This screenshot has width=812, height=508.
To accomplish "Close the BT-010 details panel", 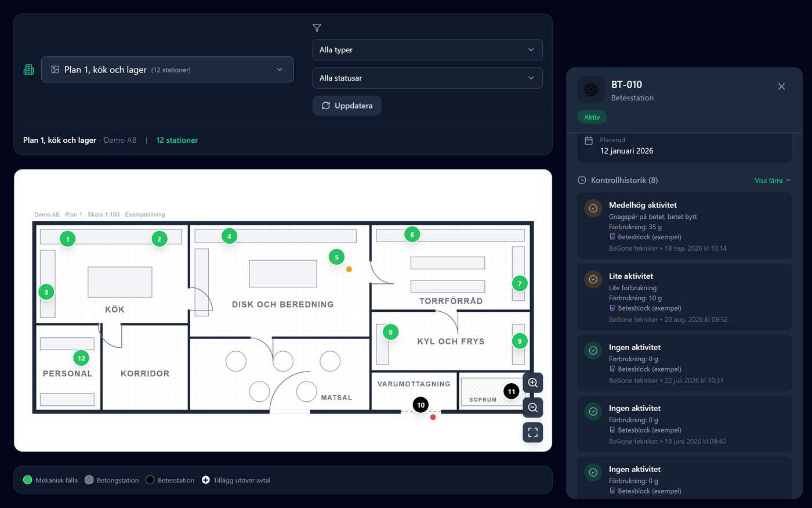I will pyautogui.click(x=781, y=87).
